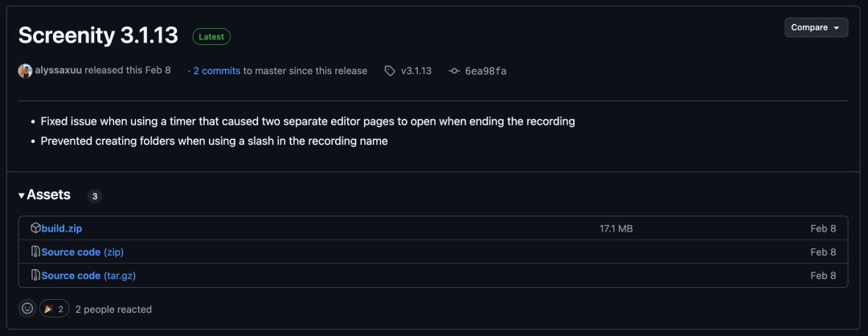Open alyssaxuu's avatar image

25,71
